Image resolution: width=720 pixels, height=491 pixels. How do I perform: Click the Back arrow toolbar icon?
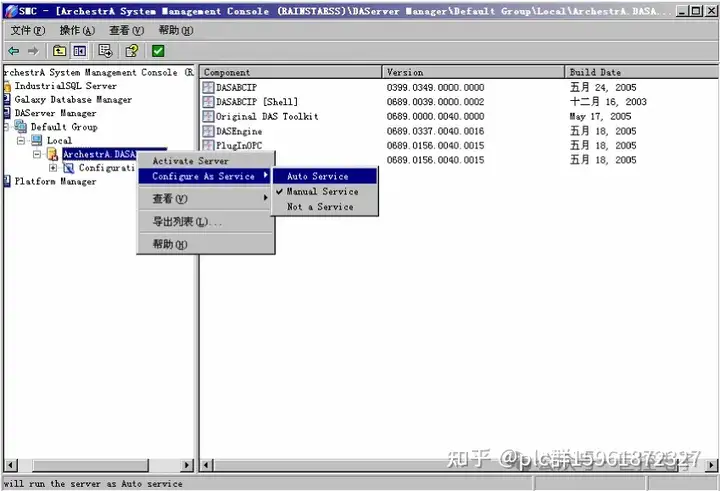coord(14,51)
